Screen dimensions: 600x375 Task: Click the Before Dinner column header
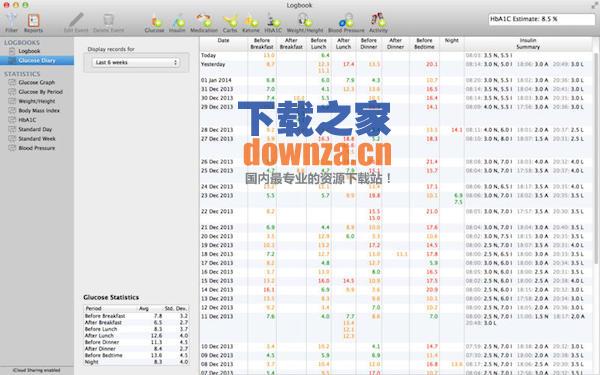click(369, 44)
